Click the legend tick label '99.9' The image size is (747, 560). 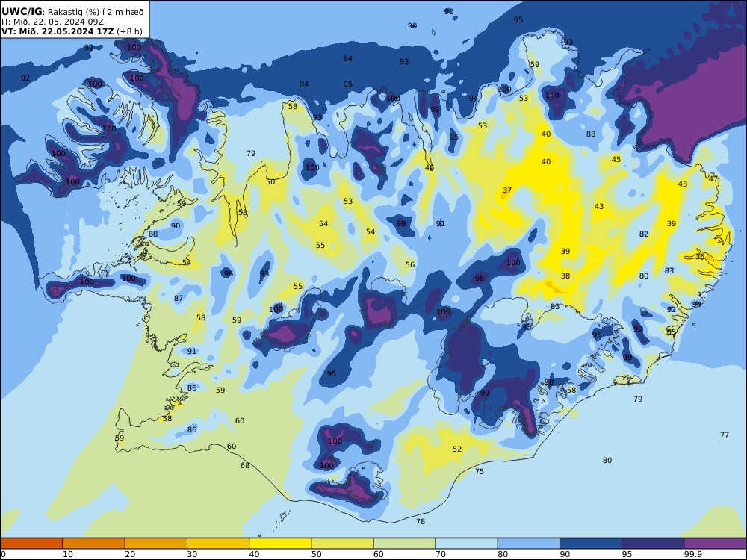[x=693, y=554]
